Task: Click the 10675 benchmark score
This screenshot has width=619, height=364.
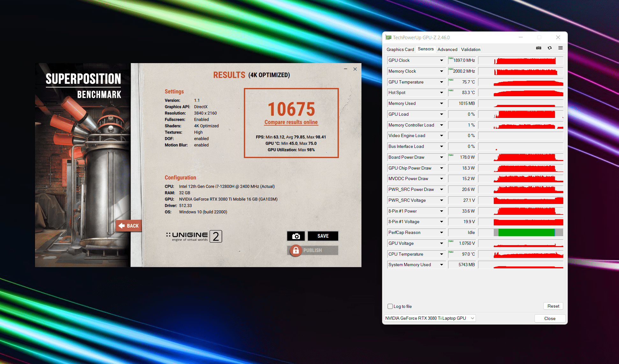Action: point(291,109)
